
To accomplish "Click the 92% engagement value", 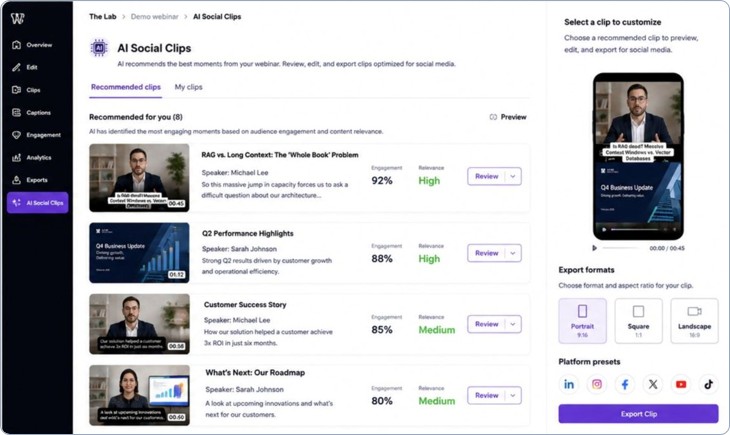I will [382, 181].
